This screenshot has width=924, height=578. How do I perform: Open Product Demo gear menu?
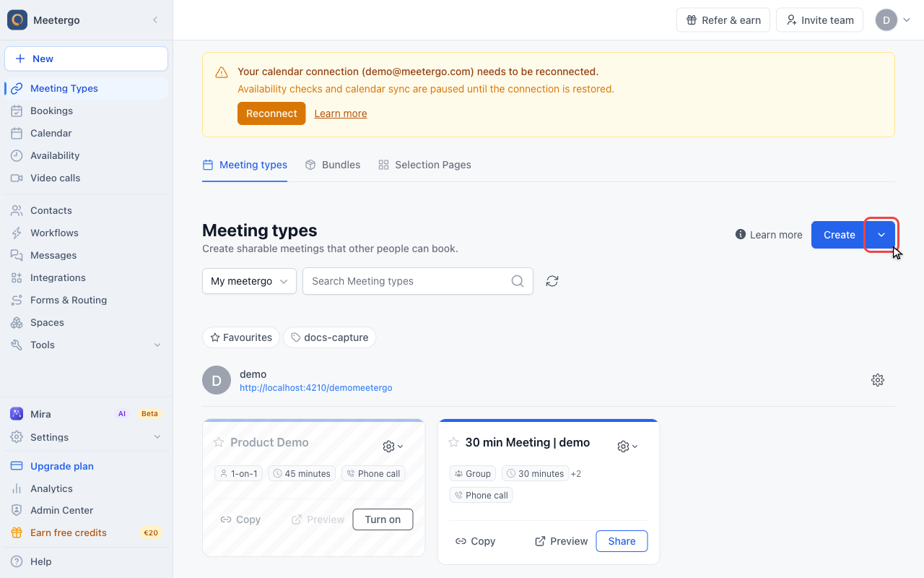[393, 447]
